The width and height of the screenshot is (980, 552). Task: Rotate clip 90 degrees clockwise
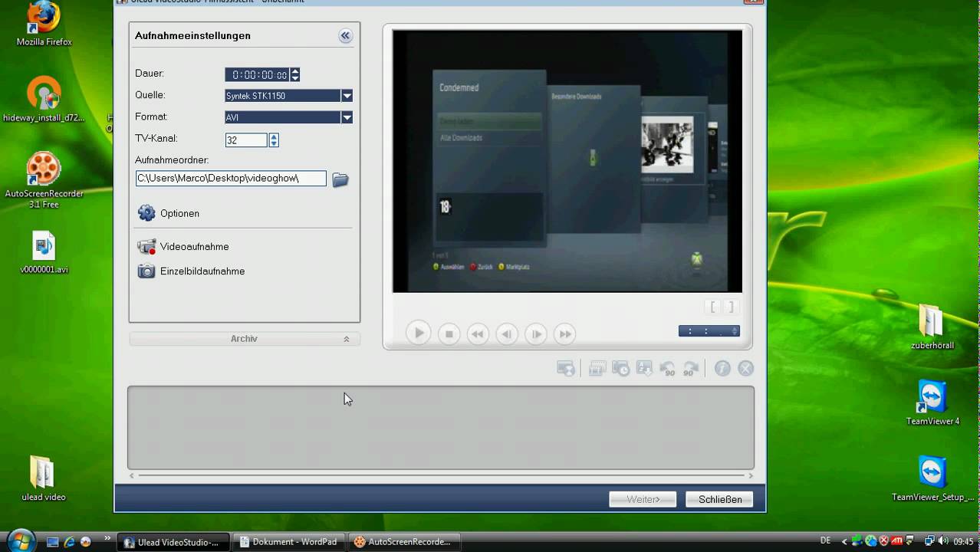[692, 369]
